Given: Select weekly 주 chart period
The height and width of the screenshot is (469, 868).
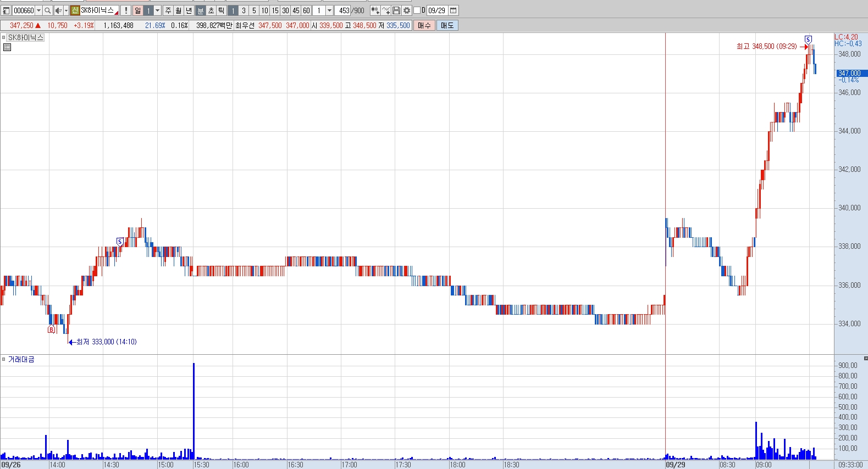Looking at the screenshot, I should 168,10.
